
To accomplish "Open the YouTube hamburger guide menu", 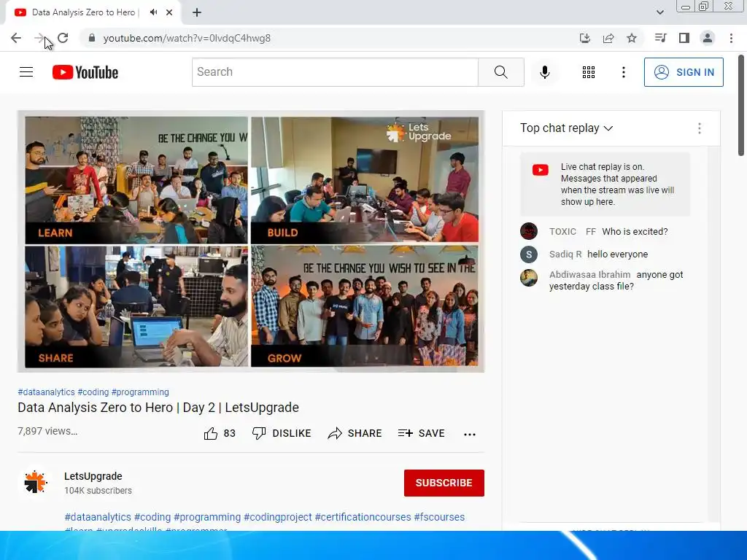I will (x=26, y=72).
